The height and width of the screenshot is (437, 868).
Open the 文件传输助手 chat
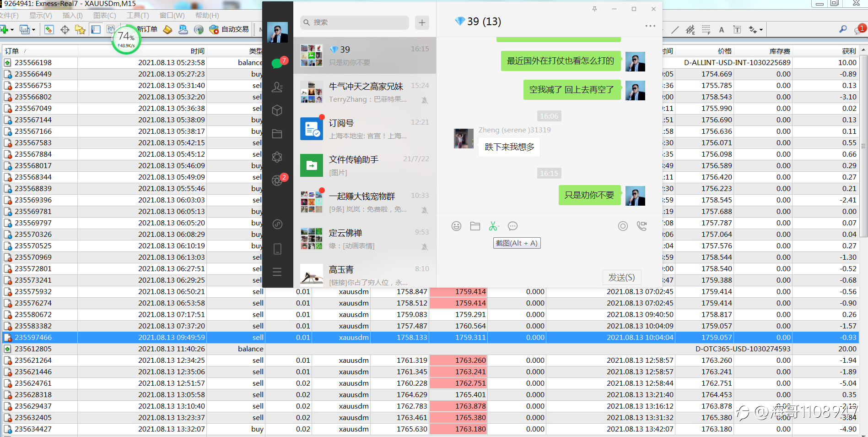365,165
